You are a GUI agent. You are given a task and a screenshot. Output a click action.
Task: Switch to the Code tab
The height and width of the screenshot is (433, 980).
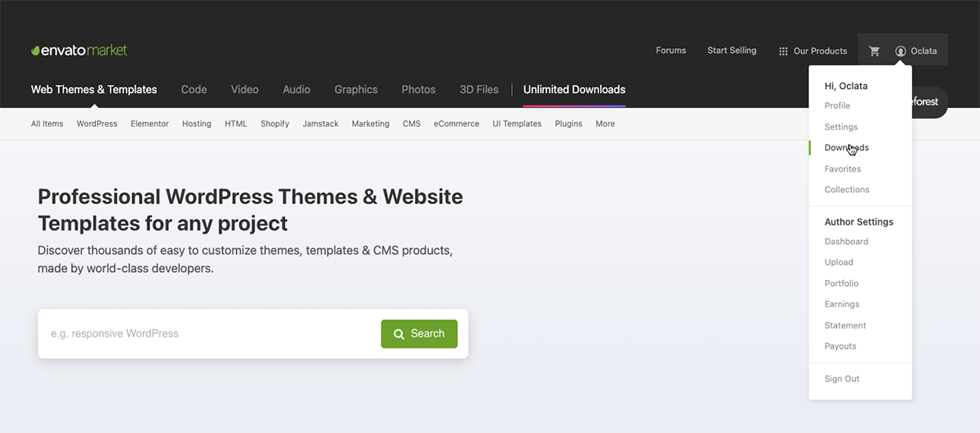coord(194,90)
